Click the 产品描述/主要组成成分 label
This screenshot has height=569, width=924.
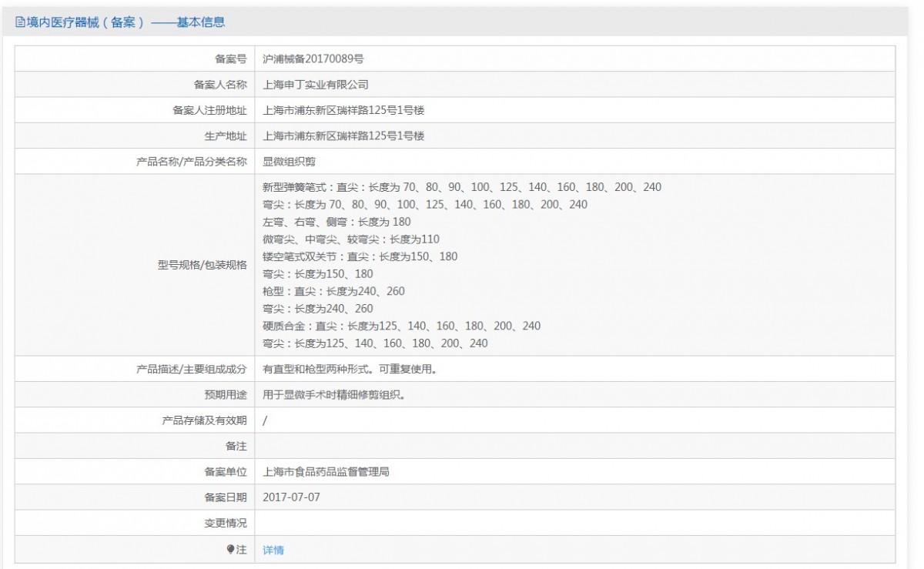coord(191,369)
